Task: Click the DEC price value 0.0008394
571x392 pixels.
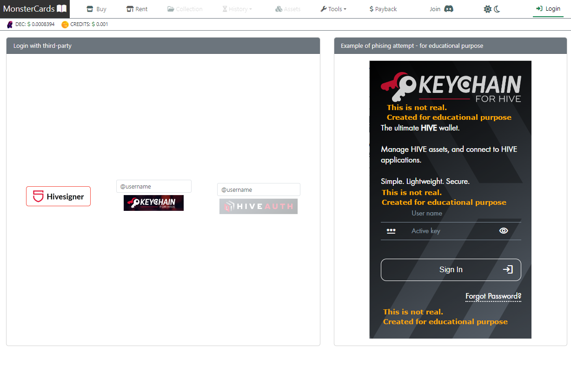Action: (43, 24)
